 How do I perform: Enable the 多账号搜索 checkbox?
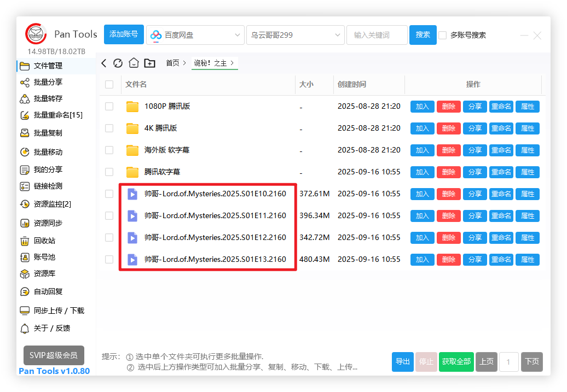[x=443, y=35]
